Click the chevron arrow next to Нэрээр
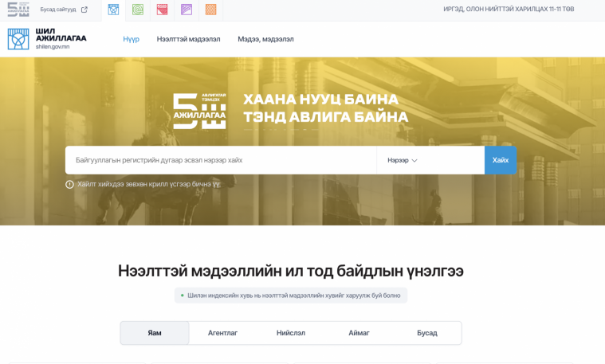The height and width of the screenshot is (364, 605). click(x=414, y=160)
